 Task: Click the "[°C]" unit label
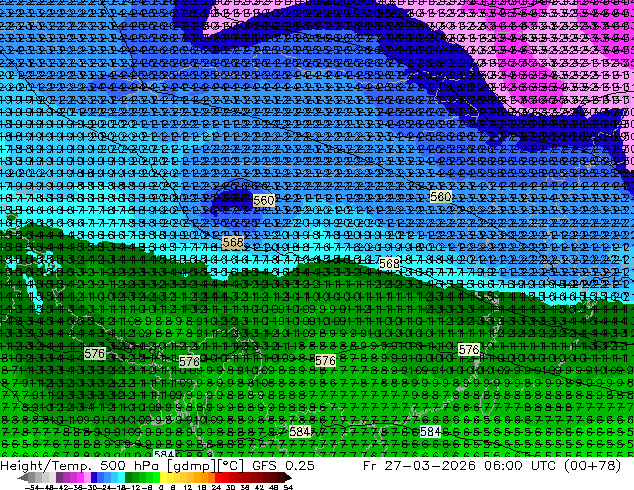pos(231,466)
